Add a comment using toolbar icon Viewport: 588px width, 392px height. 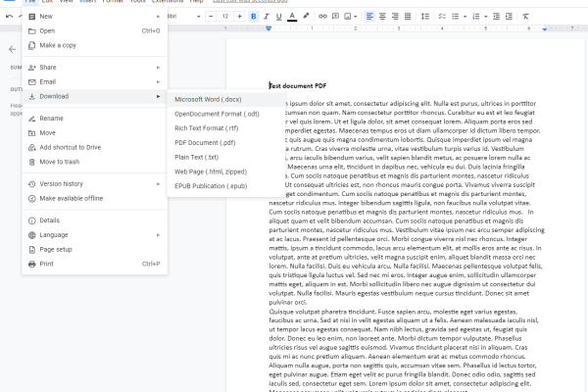click(x=335, y=16)
